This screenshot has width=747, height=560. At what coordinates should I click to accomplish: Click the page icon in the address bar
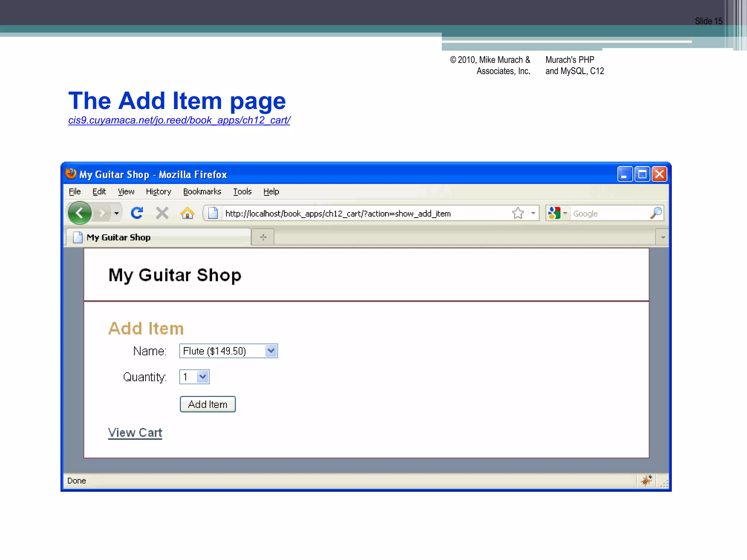click(213, 213)
